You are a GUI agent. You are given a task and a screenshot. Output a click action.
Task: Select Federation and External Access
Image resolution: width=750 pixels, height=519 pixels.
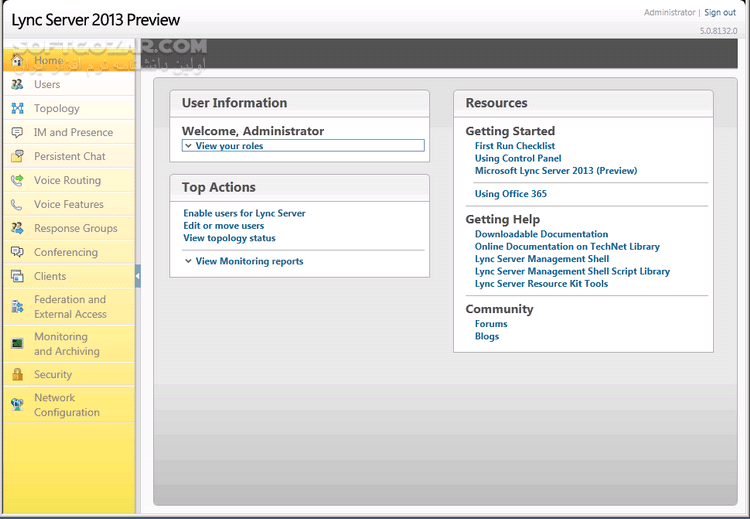(x=69, y=306)
